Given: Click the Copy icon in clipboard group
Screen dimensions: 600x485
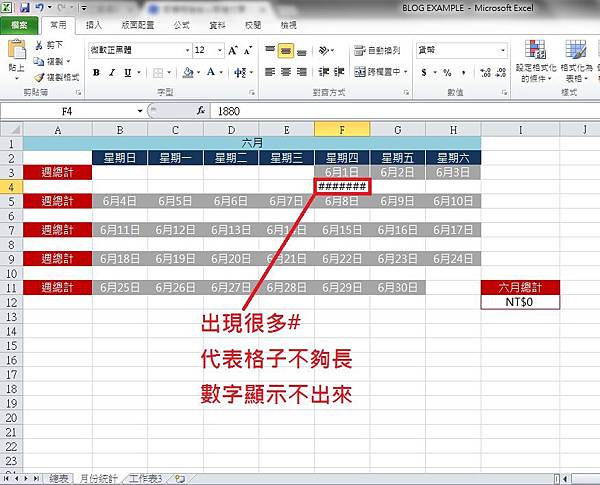Looking at the screenshot, I should coord(39,61).
